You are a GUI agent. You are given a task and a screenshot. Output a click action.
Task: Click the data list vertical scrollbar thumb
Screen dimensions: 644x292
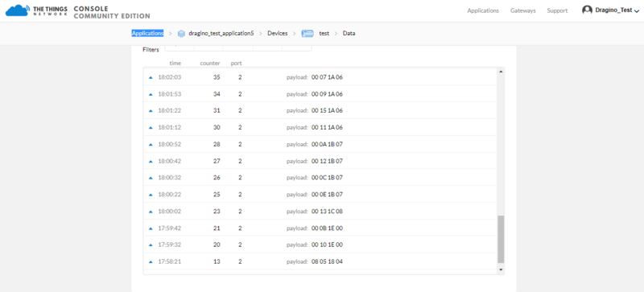[500, 239]
